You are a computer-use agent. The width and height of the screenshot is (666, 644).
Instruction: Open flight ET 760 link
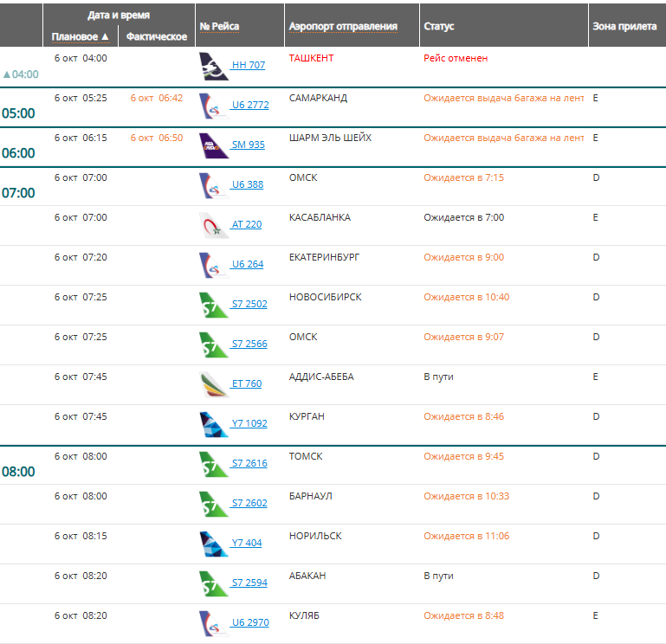[247, 383]
